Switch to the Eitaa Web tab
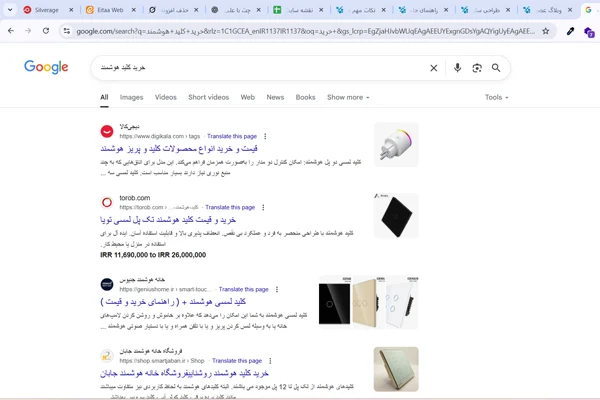 click(x=111, y=10)
